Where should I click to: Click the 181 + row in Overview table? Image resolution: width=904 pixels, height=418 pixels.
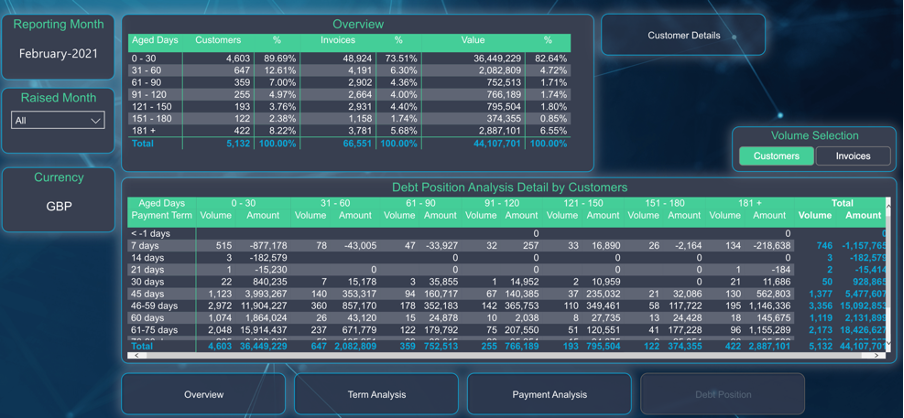tap(349, 131)
